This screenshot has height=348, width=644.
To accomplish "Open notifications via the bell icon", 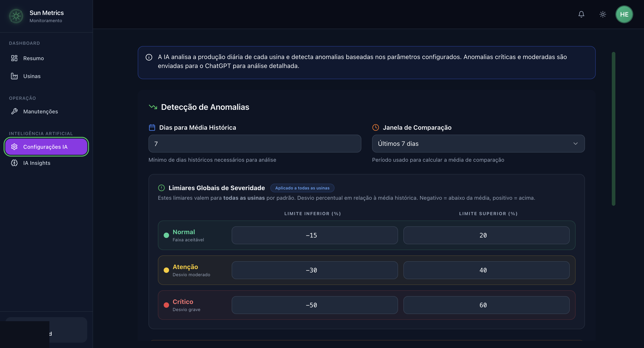I will pyautogui.click(x=581, y=14).
